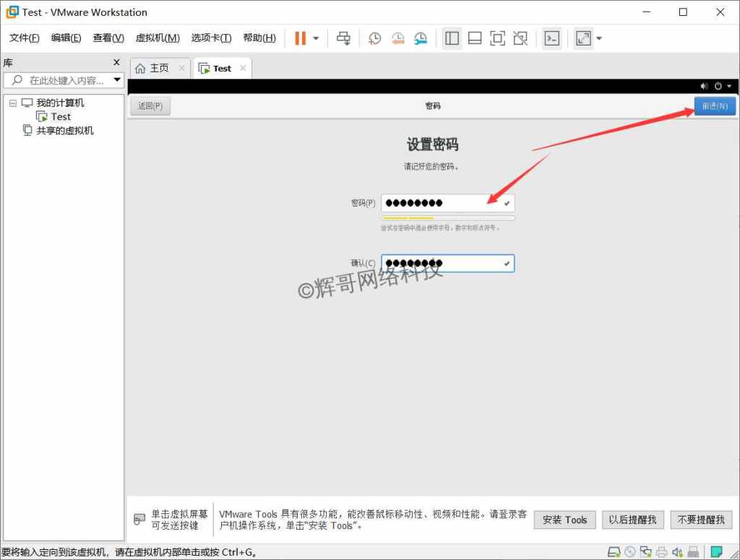
Task: Toggle the thumbnail bar view icon
Action: [x=474, y=38]
